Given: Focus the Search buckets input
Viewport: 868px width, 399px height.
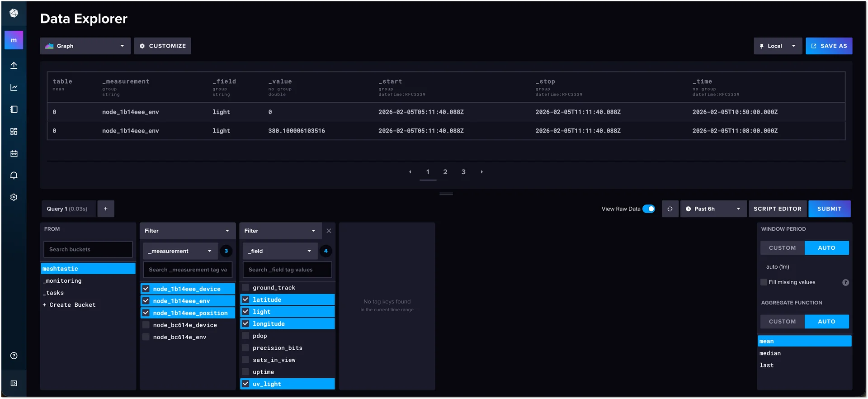Looking at the screenshot, I should pos(88,249).
